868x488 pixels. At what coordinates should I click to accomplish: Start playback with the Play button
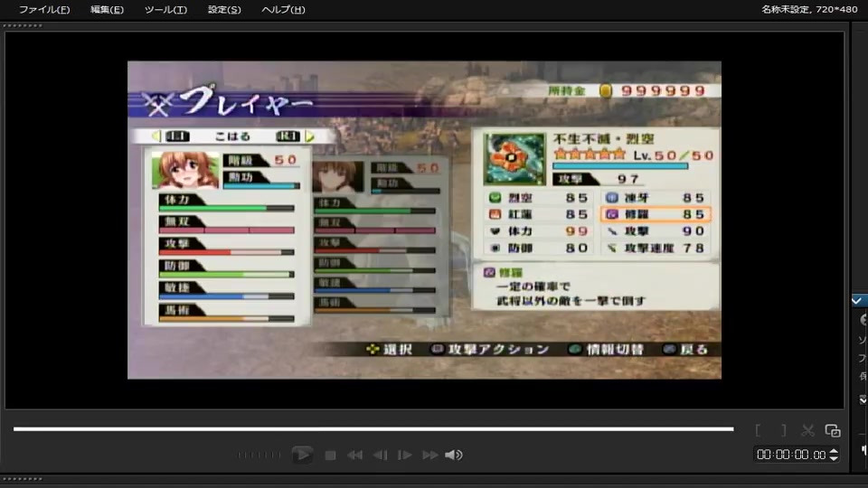[x=302, y=455]
